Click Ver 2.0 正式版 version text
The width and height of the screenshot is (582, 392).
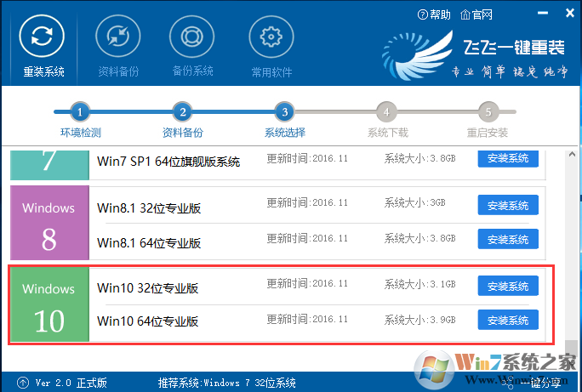pyautogui.click(x=71, y=383)
